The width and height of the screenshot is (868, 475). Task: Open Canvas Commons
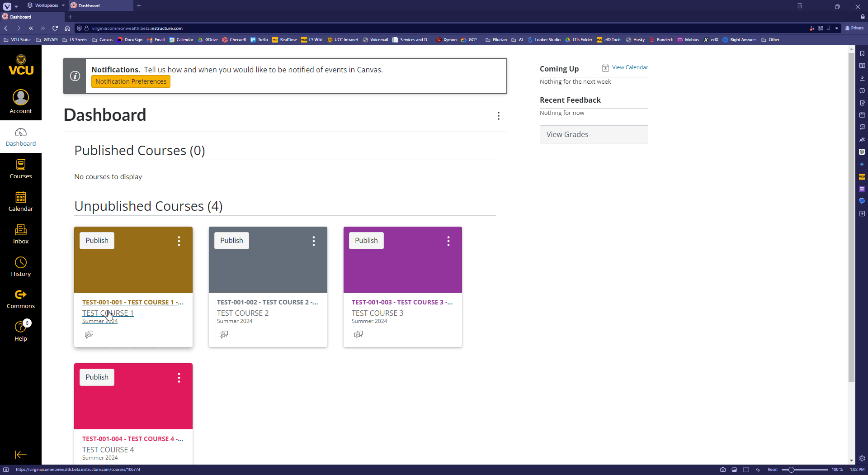(20, 298)
